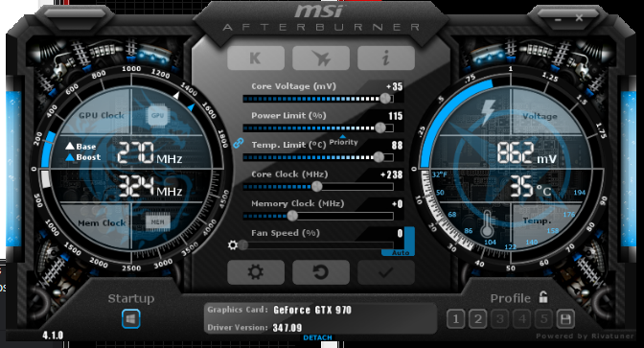Select profile slot 2
Image resolution: width=644 pixels, height=348 pixels.
pos(477,319)
